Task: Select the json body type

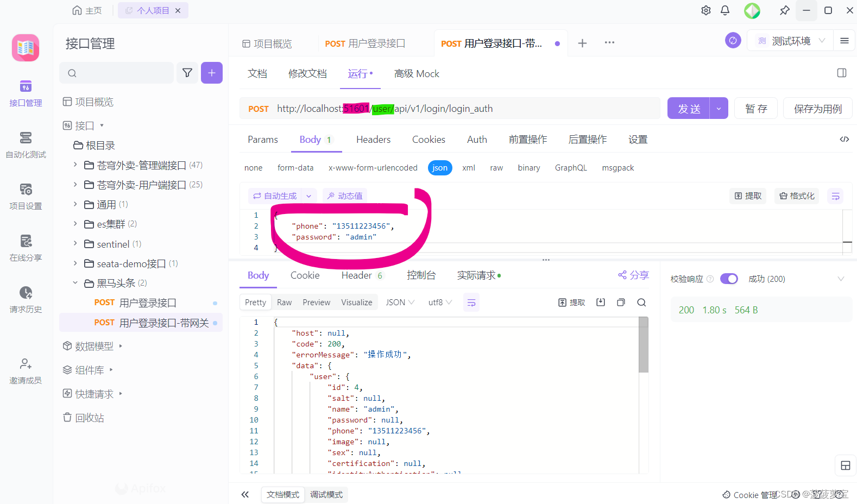Action: click(x=440, y=168)
